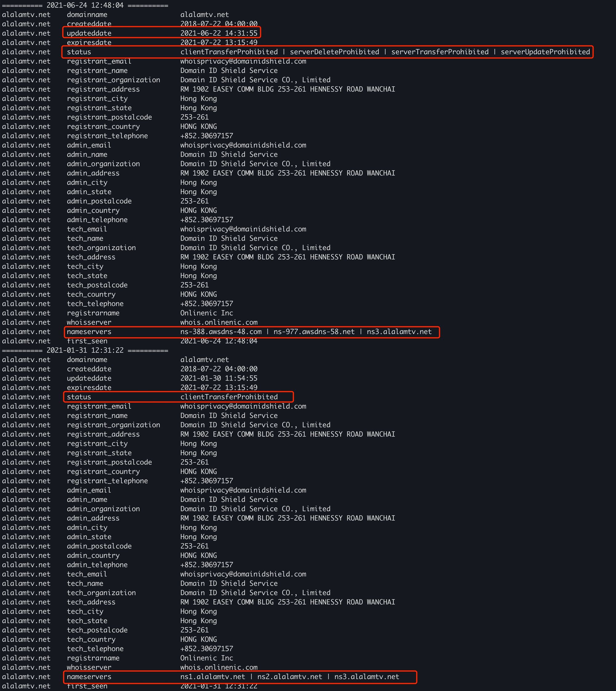The height and width of the screenshot is (691, 616).
Task: Click the first registrant_address HENNESSY ROAD value
Action: (288, 89)
